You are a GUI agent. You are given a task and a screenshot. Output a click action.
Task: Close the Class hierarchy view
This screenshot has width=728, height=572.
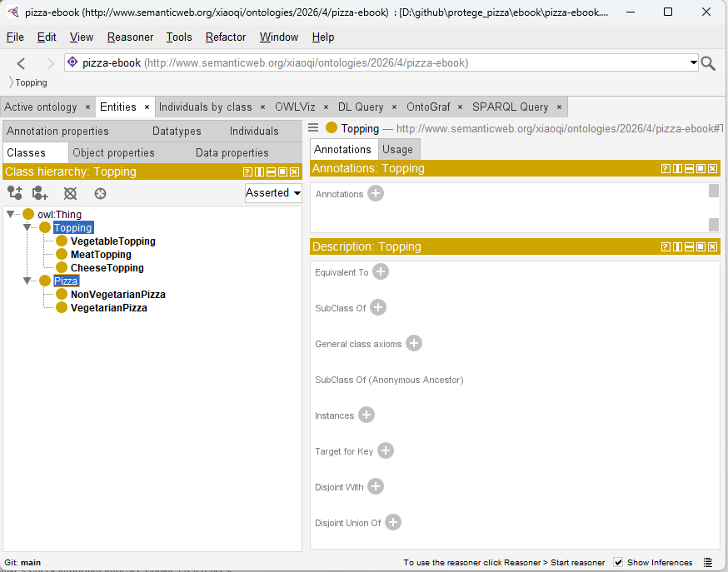point(294,172)
